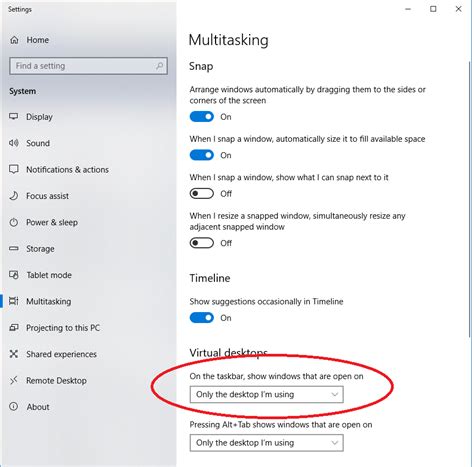Go to Sound settings label
Screen dimensions: 474x467
38,143
